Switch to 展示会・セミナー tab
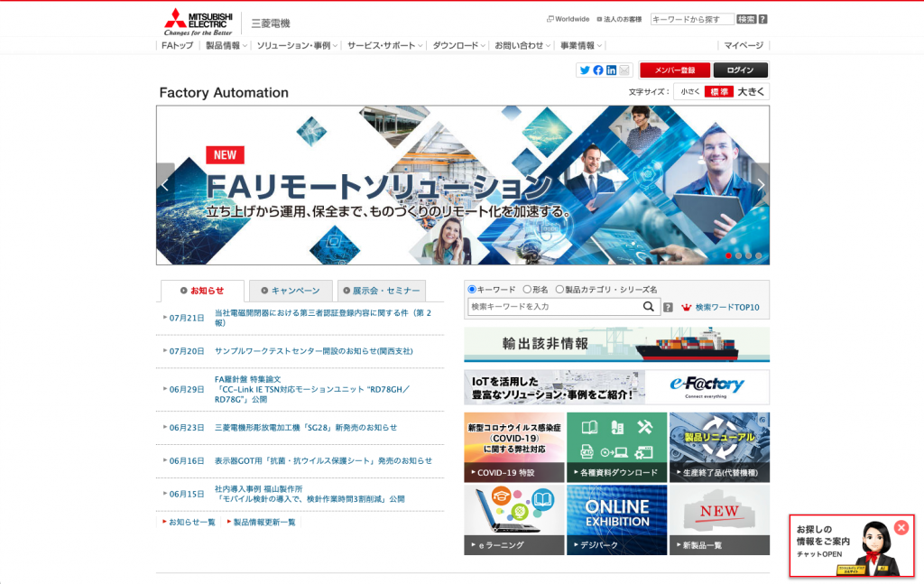 pyautogui.click(x=382, y=291)
